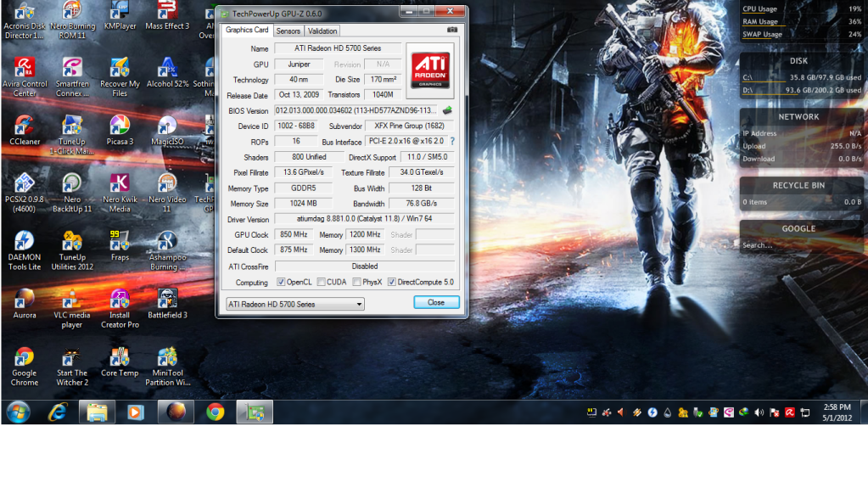Toggle the CUDA checkbox

point(321,282)
